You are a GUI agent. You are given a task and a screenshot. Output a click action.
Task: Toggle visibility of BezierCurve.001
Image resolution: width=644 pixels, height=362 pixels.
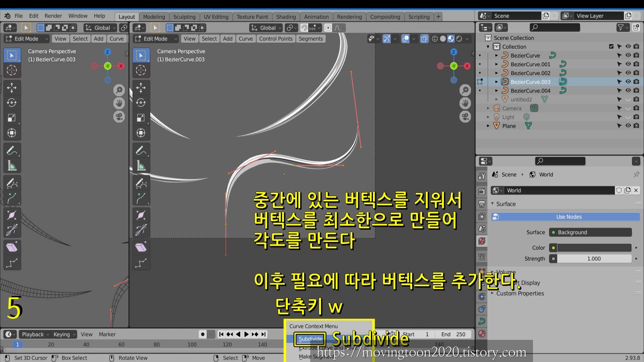click(x=628, y=64)
